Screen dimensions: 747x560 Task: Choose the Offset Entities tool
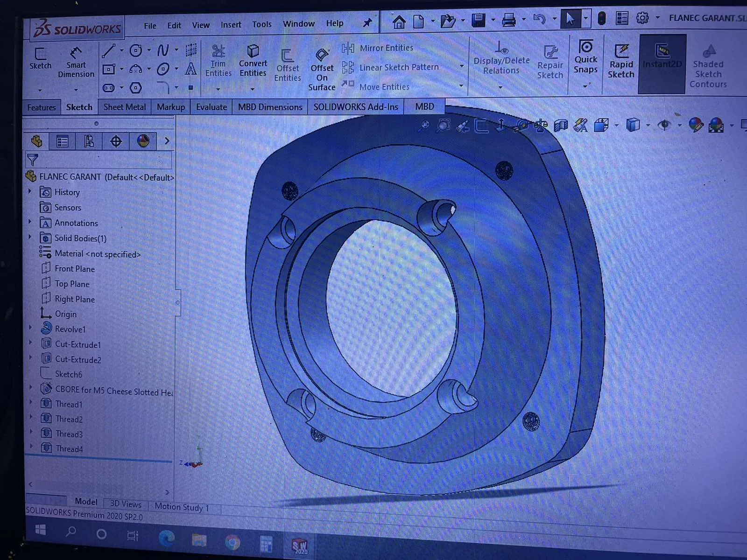pos(287,65)
